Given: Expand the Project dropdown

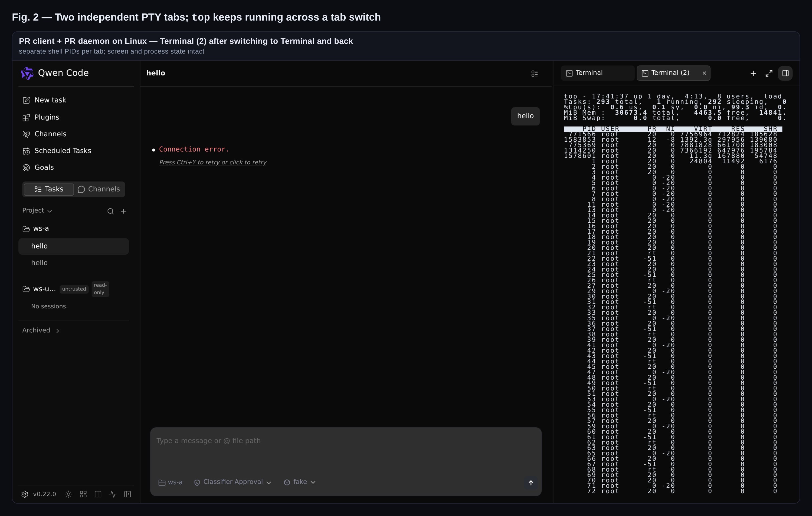Looking at the screenshot, I should coord(37,211).
